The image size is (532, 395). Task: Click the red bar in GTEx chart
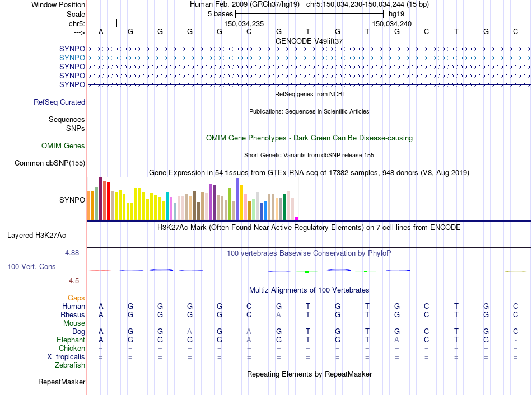pyautogui.click(x=108, y=201)
